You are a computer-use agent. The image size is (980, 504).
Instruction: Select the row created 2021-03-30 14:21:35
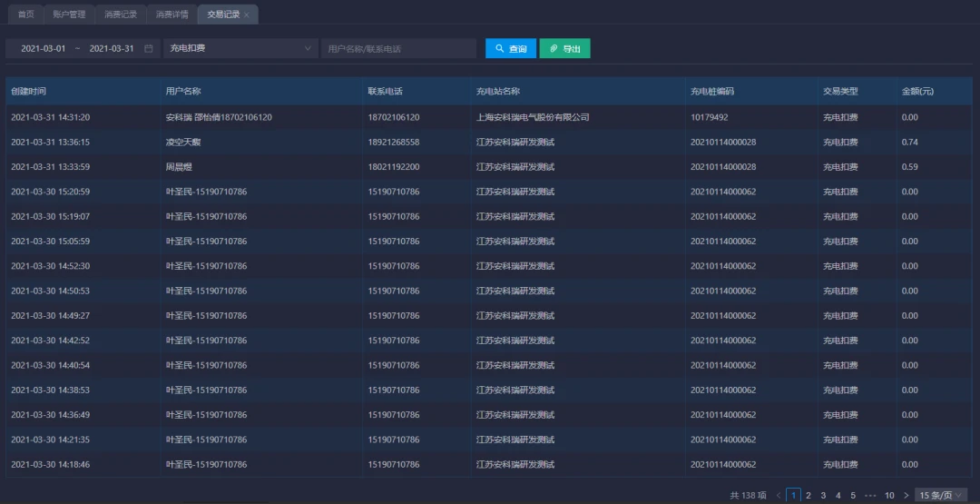point(489,440)
